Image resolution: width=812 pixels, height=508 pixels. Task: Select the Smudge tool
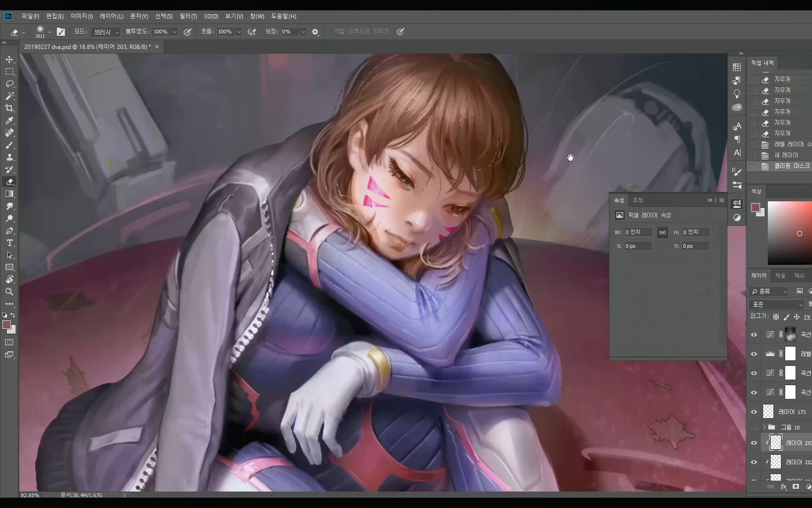[9, 206]
